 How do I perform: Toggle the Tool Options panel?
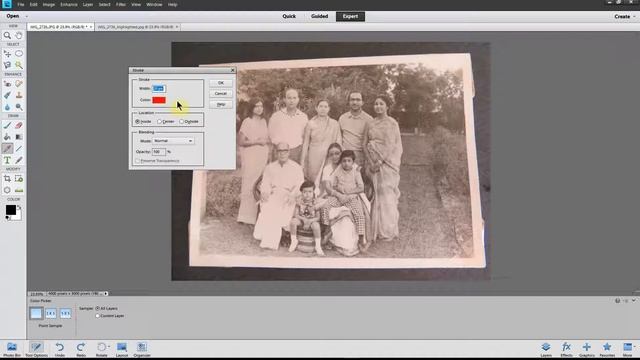click(x=36, y=349)
